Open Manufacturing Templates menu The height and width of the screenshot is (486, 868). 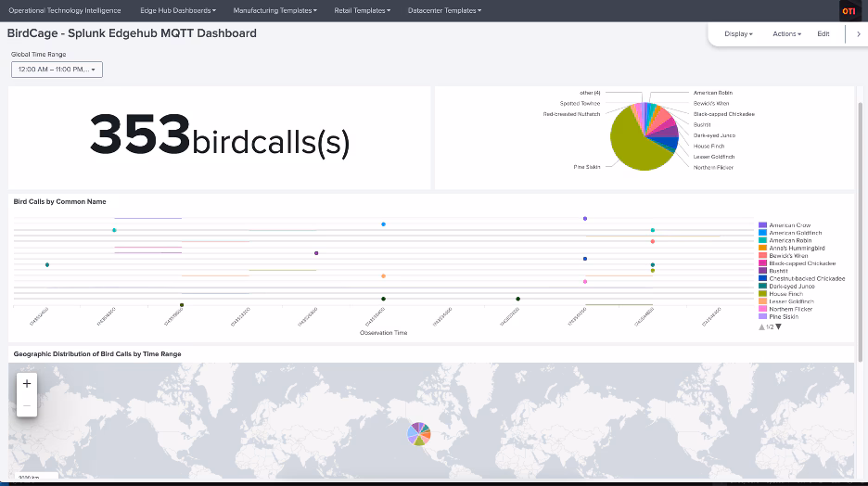(x=274, y=10)
